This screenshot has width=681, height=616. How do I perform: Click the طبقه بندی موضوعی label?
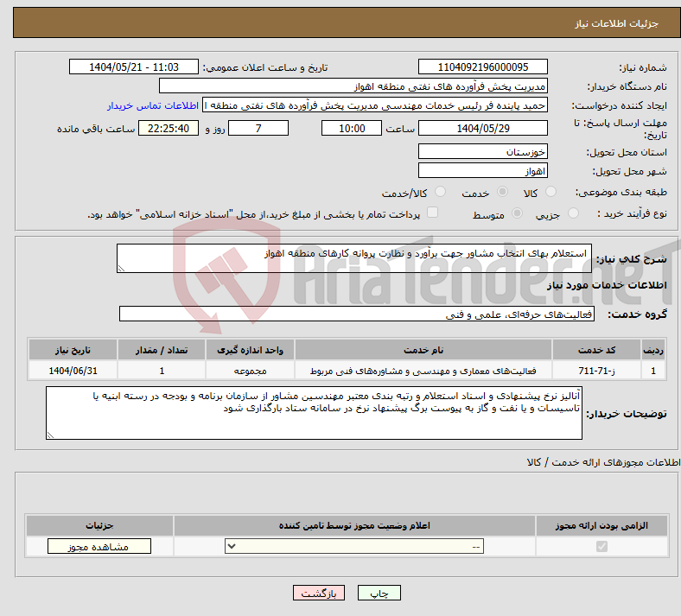pos(621,192)
